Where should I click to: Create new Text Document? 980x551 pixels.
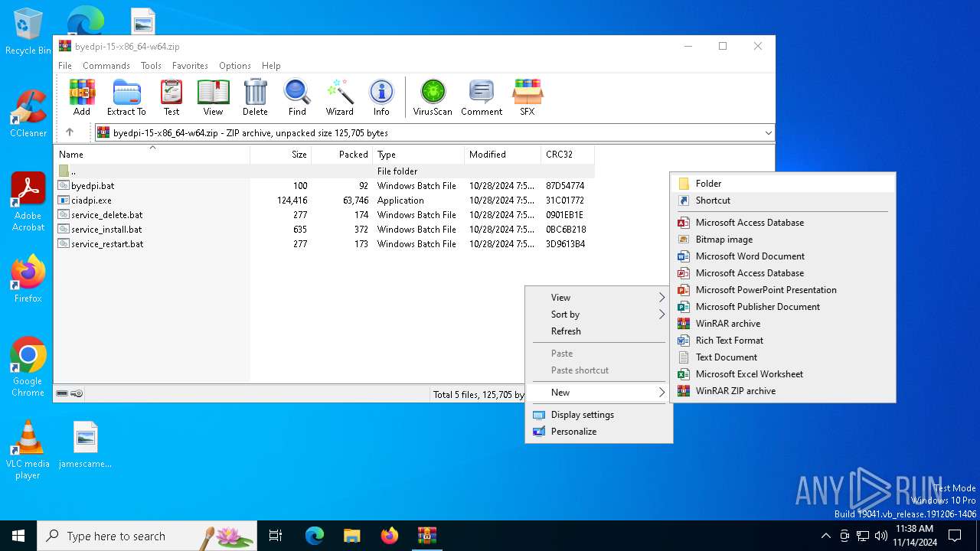[x=782, y=357]
